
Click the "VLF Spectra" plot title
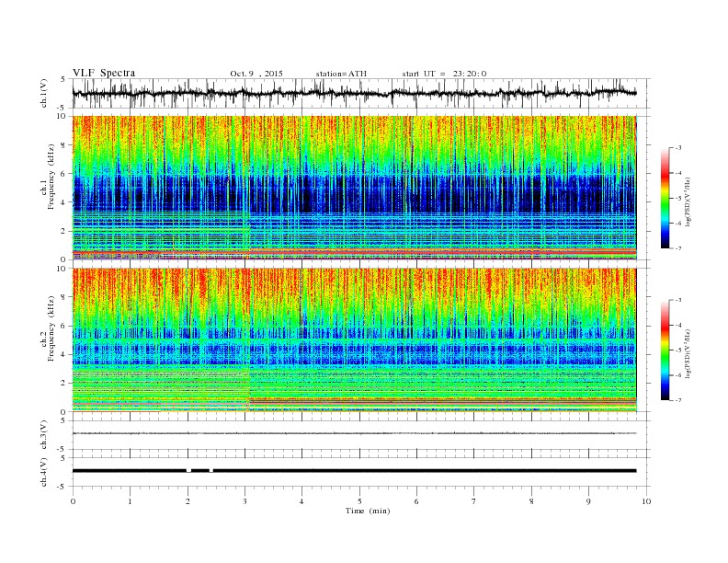pos(104,73)
